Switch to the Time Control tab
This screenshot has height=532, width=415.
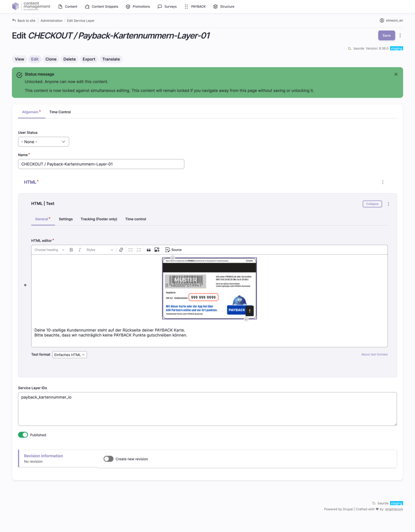(60, 112)
